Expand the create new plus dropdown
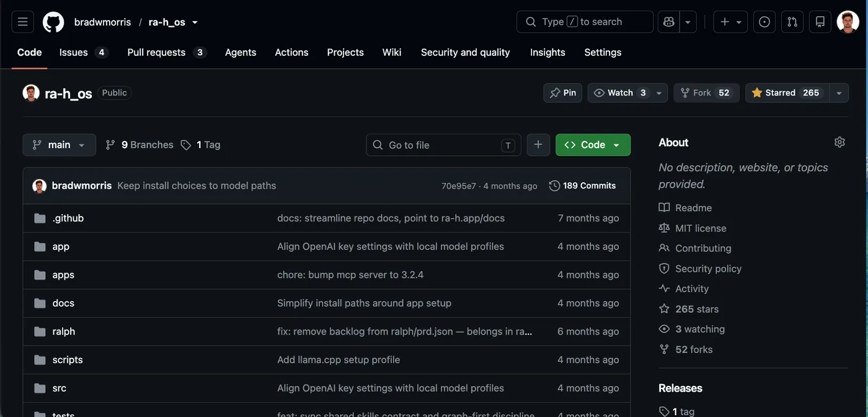The image size is (868, 417). coord(731,22)
